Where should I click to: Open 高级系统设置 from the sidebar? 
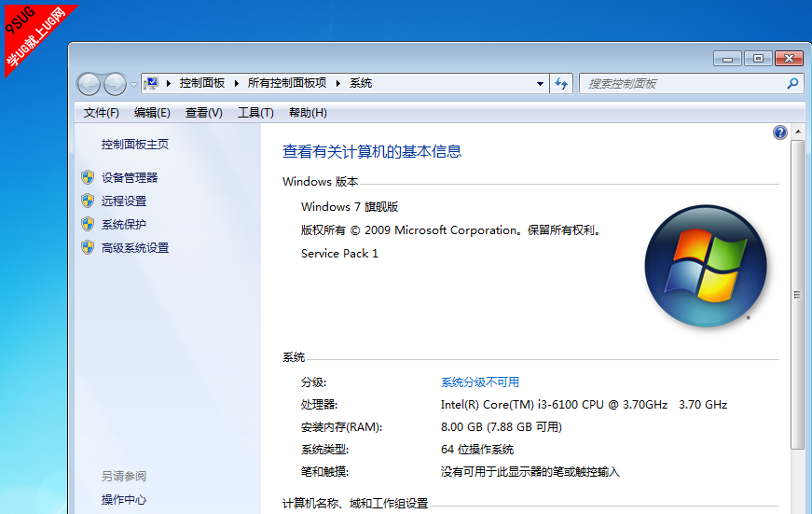click(x=135, y=248)
